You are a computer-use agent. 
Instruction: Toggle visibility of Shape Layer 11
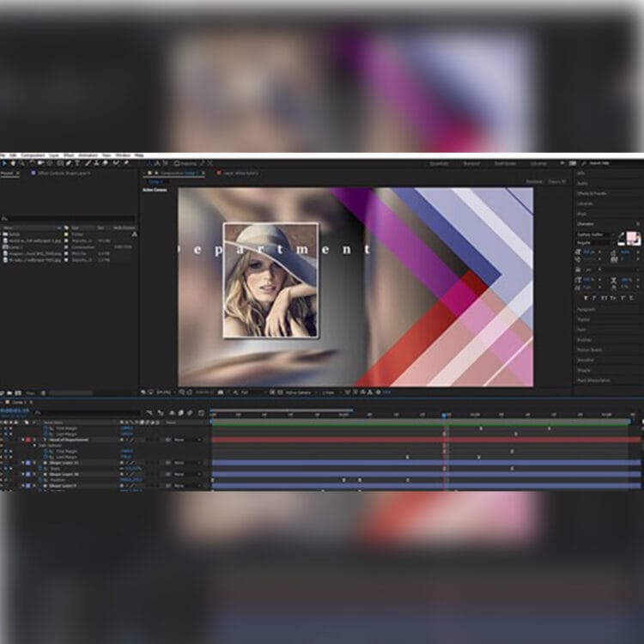pyautogui.click(x=3, y=463)
